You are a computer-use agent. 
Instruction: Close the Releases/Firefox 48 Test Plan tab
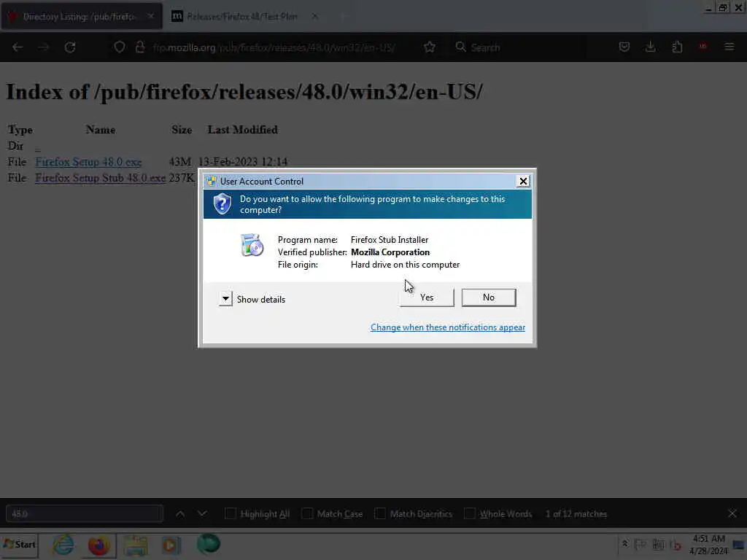[x=314, y=16]
